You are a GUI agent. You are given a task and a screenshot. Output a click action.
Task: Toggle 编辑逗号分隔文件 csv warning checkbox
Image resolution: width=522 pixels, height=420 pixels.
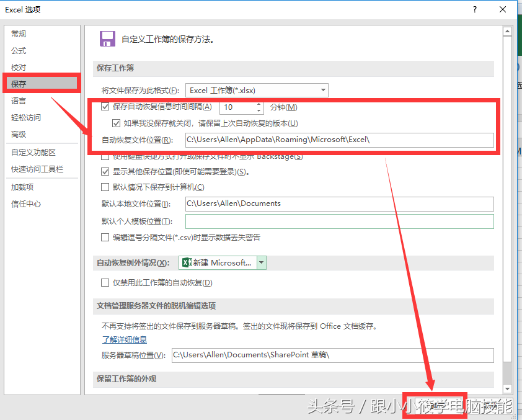[x=105, y=238]
